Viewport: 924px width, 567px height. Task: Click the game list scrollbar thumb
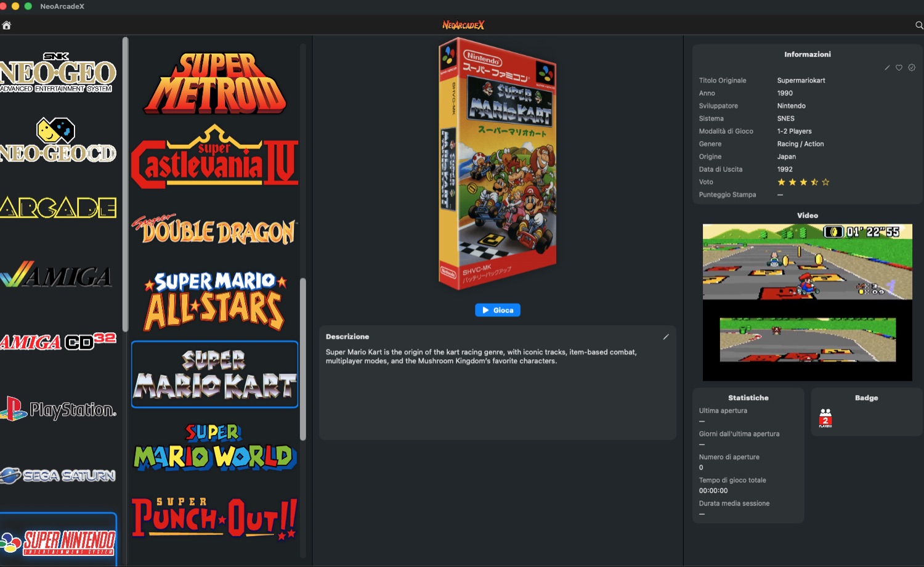click(303, 359)
